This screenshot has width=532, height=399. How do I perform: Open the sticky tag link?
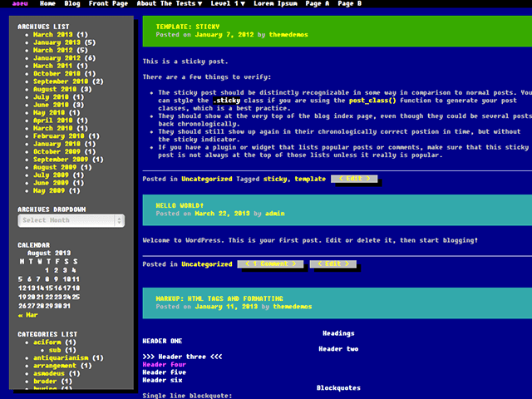[x=275, y=179]
